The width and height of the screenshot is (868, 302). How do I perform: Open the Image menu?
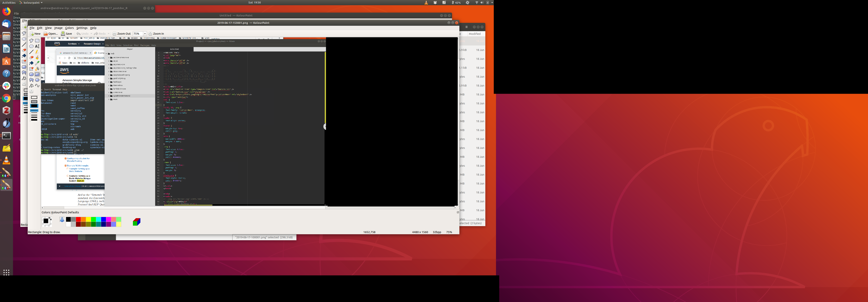pos(58,28)
